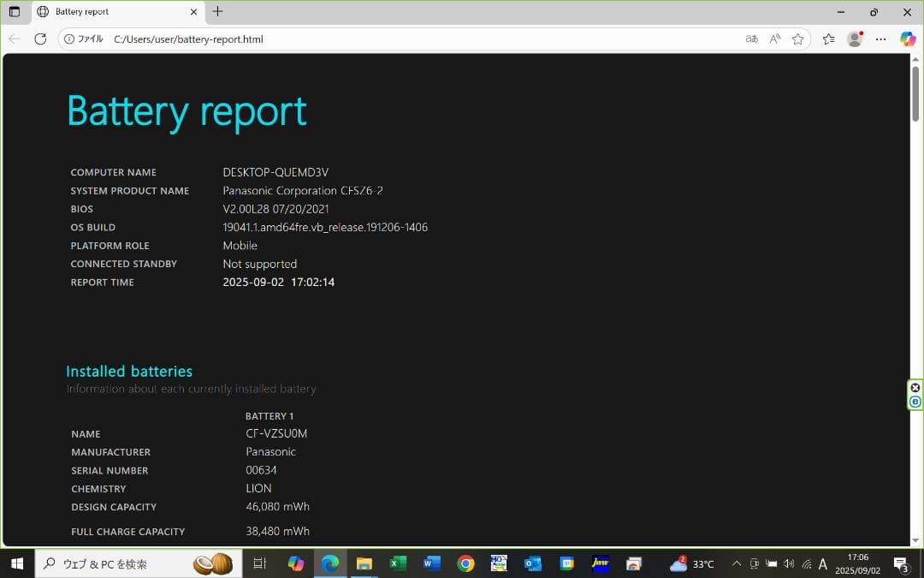Toggle the favorite star for this page
The width and height of the screenshot is (924, 578).
[x=797, y=39]
